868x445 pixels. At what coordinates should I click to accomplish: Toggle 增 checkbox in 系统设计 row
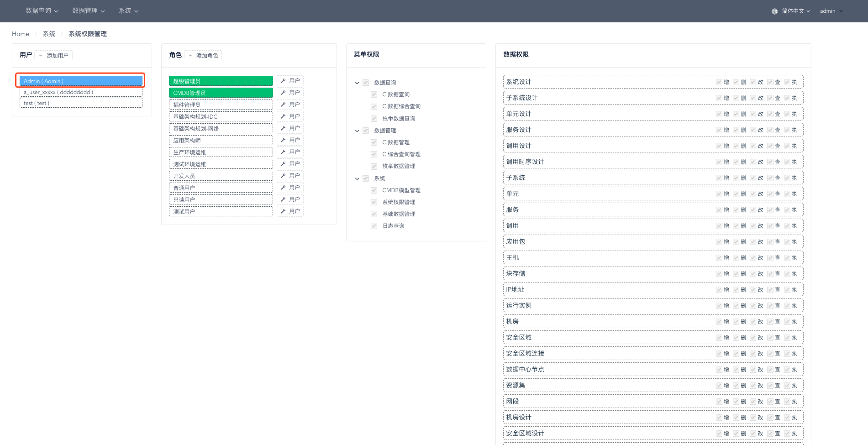(x=719, y=82)
